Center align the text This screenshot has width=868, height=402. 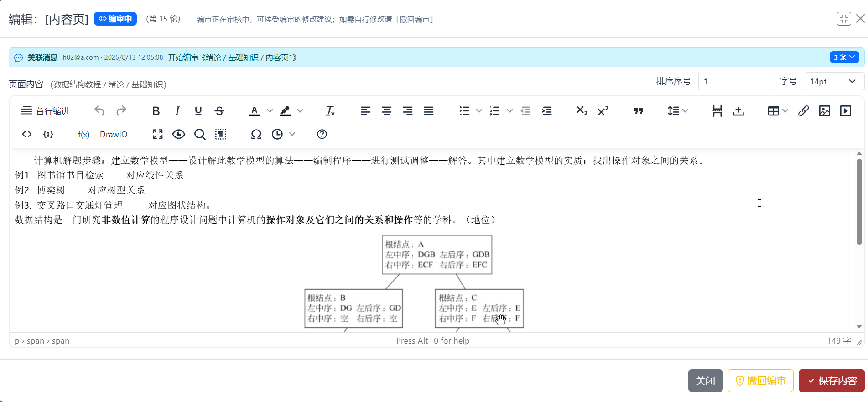click(386, 111)
